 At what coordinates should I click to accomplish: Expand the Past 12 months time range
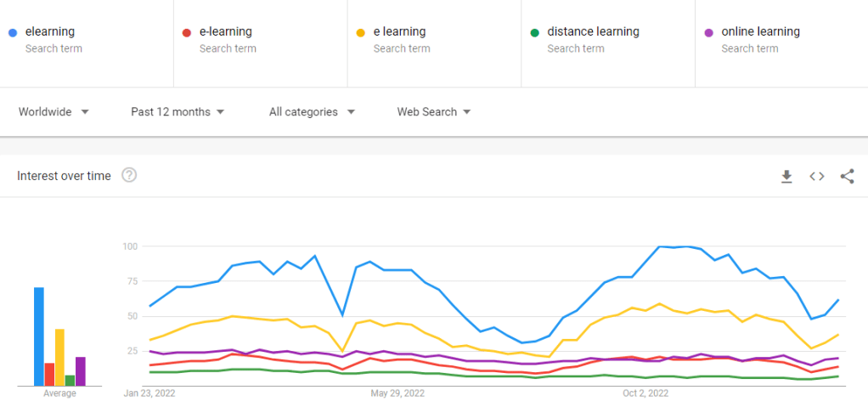(x=178, y=111)
